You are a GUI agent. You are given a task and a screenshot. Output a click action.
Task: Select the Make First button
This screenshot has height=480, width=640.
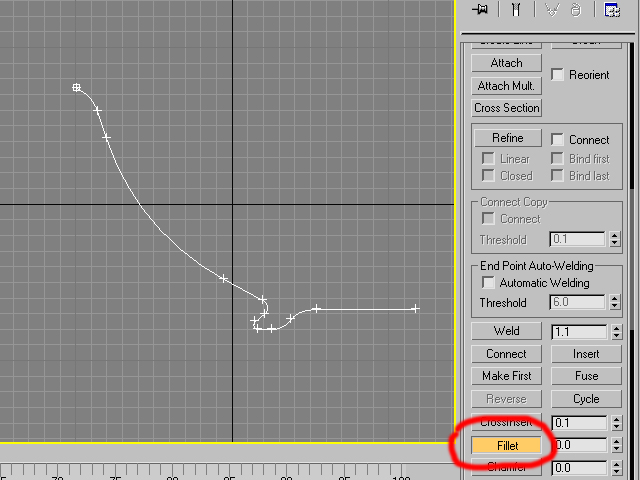[x=507, y=376]
